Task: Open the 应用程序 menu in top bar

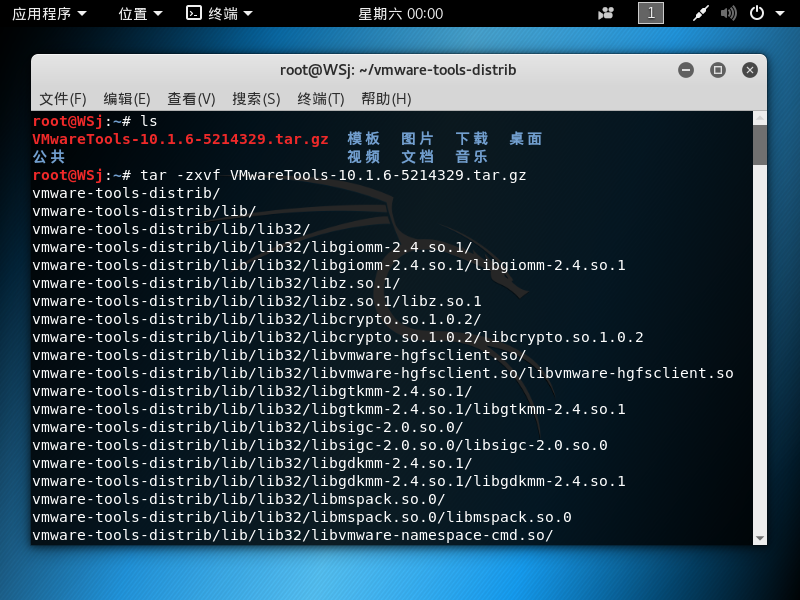Action: pyautogui.click(x=49, y=14)
